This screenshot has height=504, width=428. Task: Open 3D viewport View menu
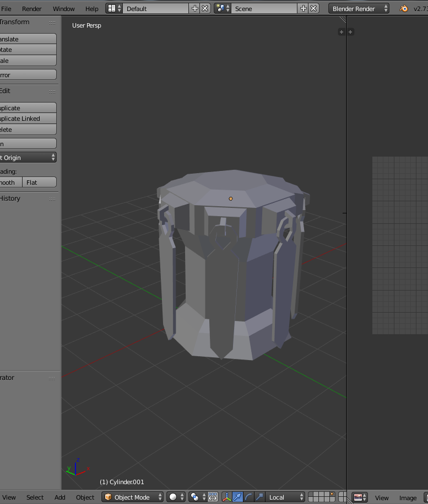coord(9,497)
